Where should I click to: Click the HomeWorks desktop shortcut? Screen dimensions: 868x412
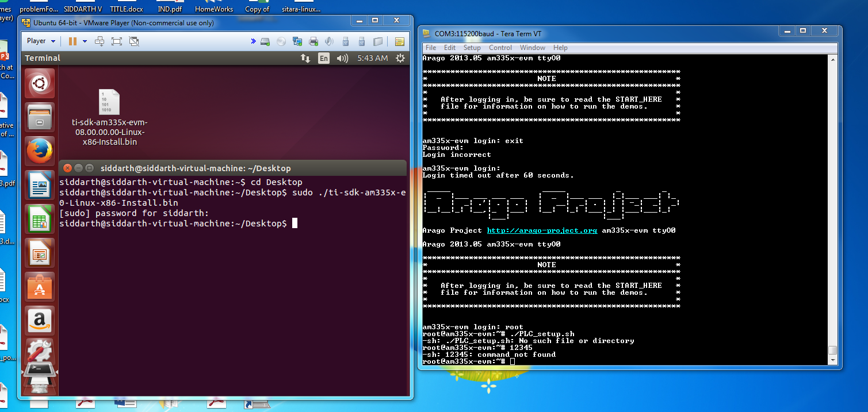point(214,7)
